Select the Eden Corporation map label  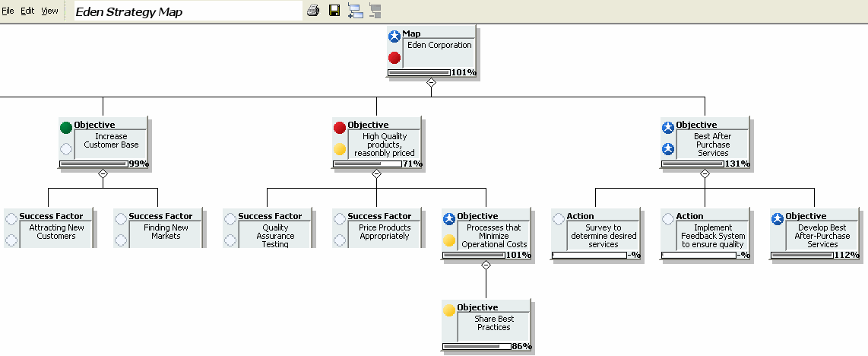click(439, 46)
